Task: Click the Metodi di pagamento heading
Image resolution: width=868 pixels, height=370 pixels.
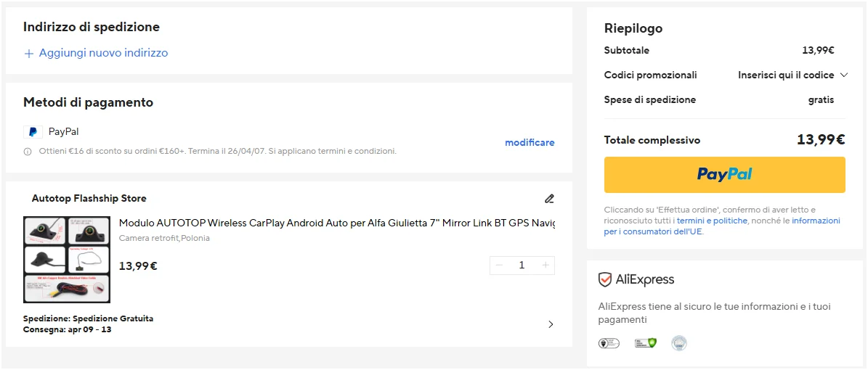Action: tap(88, 102)
